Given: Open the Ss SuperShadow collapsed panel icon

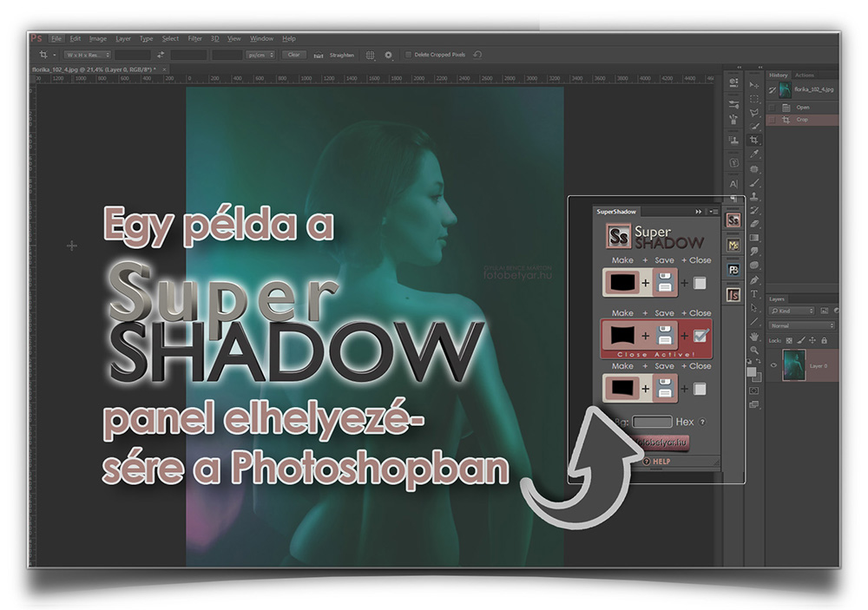Looking at the screenshot, I should (733, 220).
